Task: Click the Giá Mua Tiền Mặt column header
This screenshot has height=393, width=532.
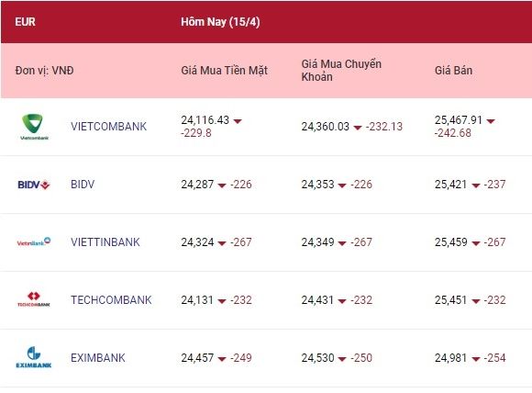Action: [x=225, y=71]
